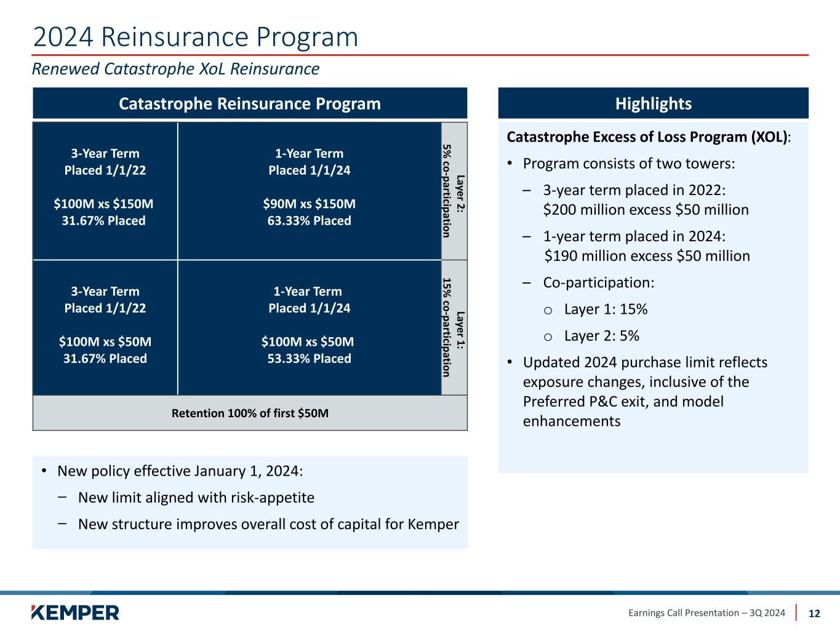
Task: Click the Highlights panel header
Action: 653,103
